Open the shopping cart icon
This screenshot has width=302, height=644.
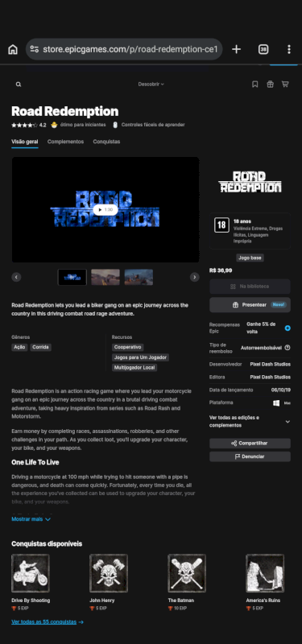(285, 85)
